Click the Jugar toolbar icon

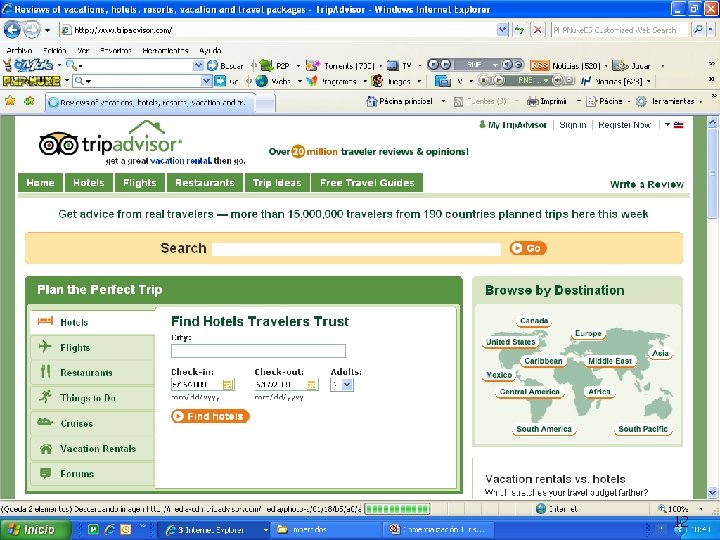[x=620, y=66]
